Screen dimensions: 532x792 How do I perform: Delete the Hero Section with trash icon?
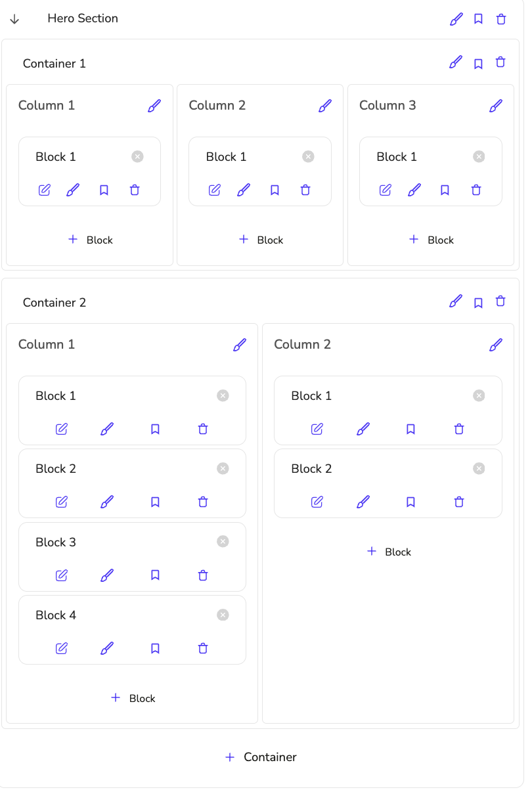(x=501, y=19)
